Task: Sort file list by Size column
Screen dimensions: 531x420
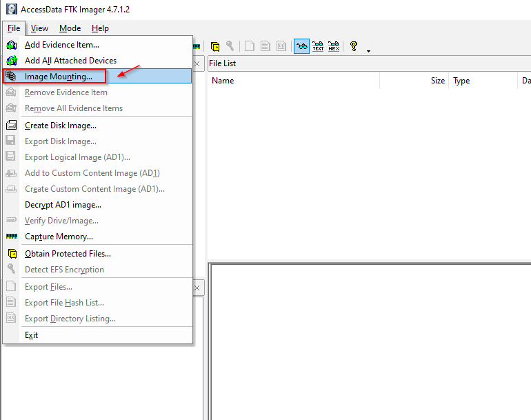Action: pos(414,81)
